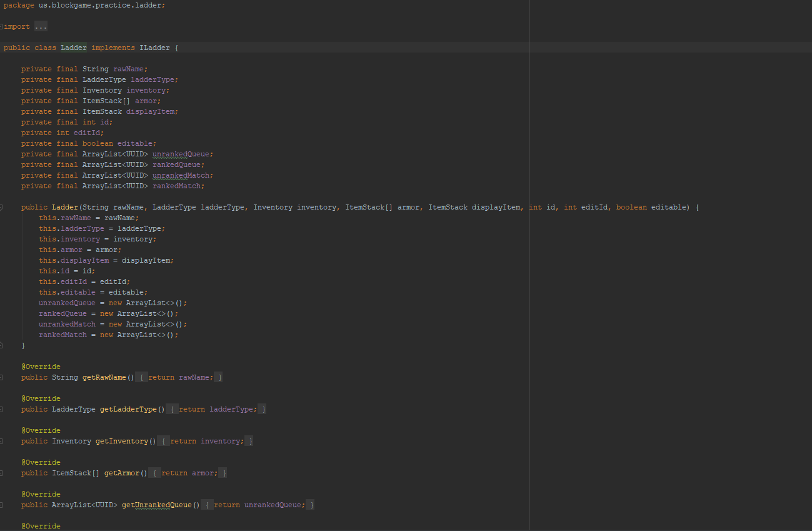Expand getRawName method via its gutter fold marker
Viewport: 812px width, 531px height.
[1, 377]
